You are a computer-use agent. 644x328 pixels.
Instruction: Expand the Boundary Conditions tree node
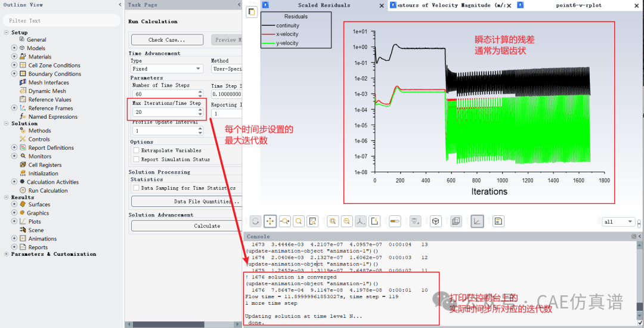[14, 74]
